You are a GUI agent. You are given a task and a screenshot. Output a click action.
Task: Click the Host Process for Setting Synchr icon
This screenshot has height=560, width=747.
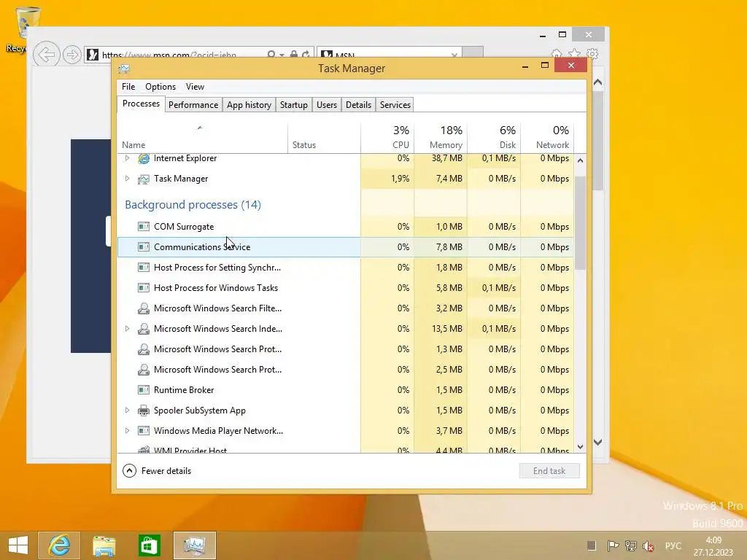[x=144, y=268]
